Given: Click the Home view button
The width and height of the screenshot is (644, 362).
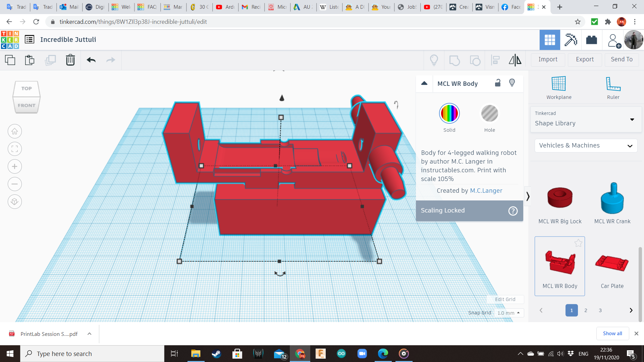Looking at the screenshot, I should [15, 131].
